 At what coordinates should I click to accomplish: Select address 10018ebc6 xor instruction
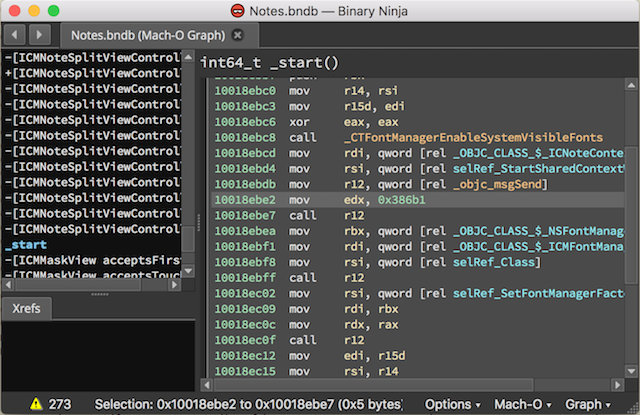pos(417,122)
